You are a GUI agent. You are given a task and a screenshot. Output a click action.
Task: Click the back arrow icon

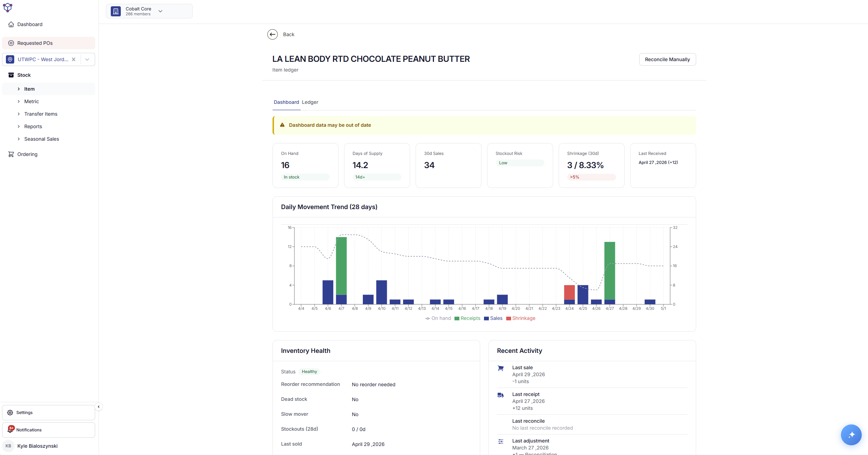pos(273,34)
